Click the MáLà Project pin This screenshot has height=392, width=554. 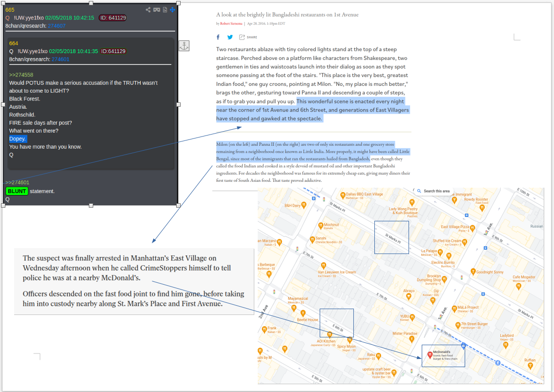[454, 309]
